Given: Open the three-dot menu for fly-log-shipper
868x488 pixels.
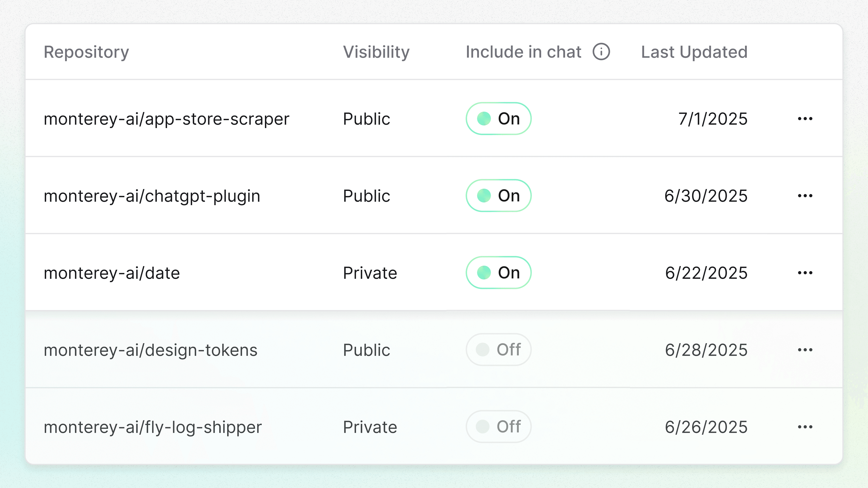Looking at the screenshot, I should coord(805,427).
